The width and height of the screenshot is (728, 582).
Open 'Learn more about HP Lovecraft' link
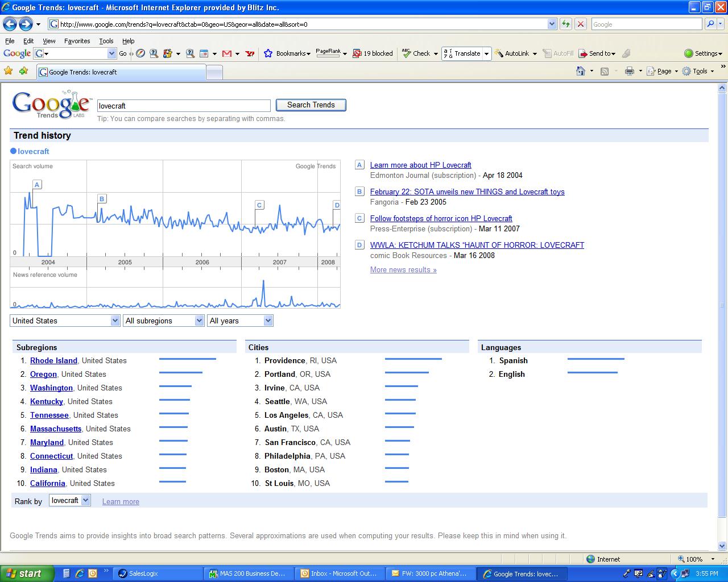pyautogui.click(x=420, y=165)
